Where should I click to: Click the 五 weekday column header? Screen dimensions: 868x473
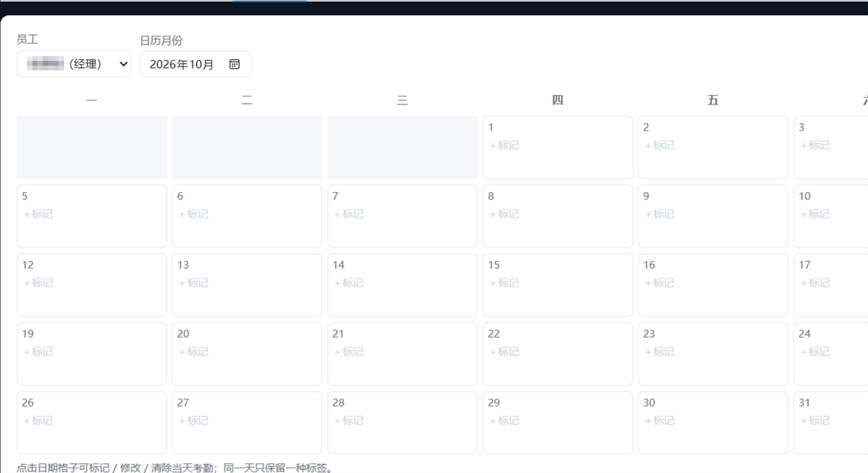[713, 100]
